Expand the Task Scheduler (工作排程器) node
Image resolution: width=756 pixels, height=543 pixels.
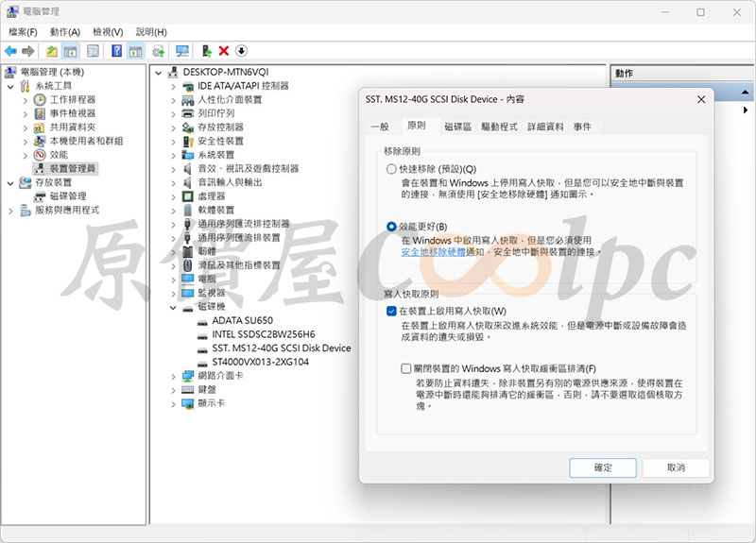(26, 100)
